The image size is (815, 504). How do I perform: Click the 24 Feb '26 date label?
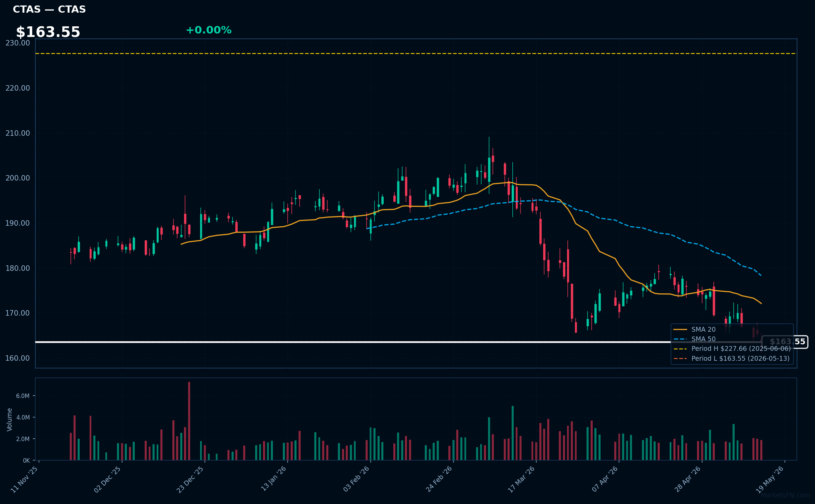click(439, 479)
